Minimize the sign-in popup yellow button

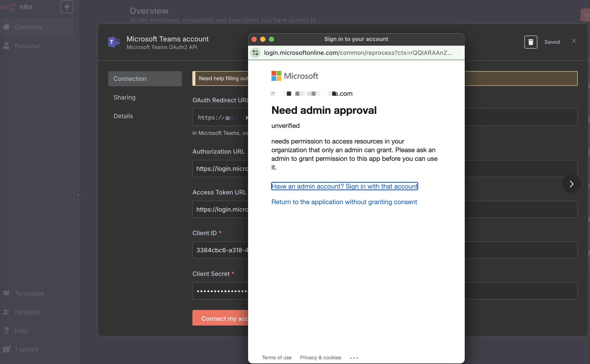coord(263,39)
